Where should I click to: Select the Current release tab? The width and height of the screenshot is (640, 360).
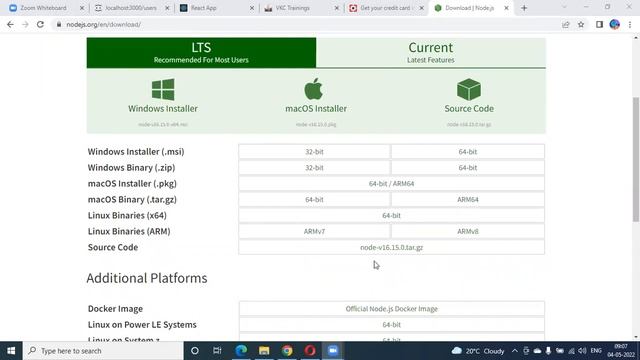coord(431,53)
